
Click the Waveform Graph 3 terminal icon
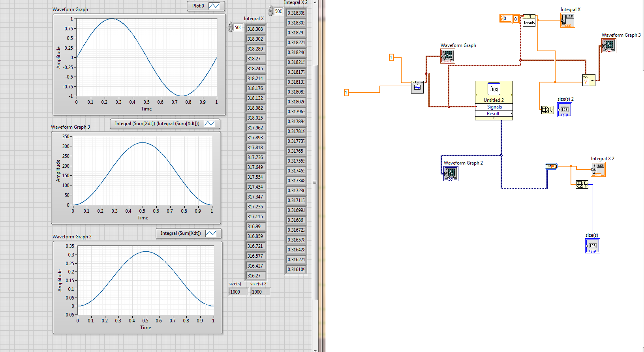[x=608, y=46]
